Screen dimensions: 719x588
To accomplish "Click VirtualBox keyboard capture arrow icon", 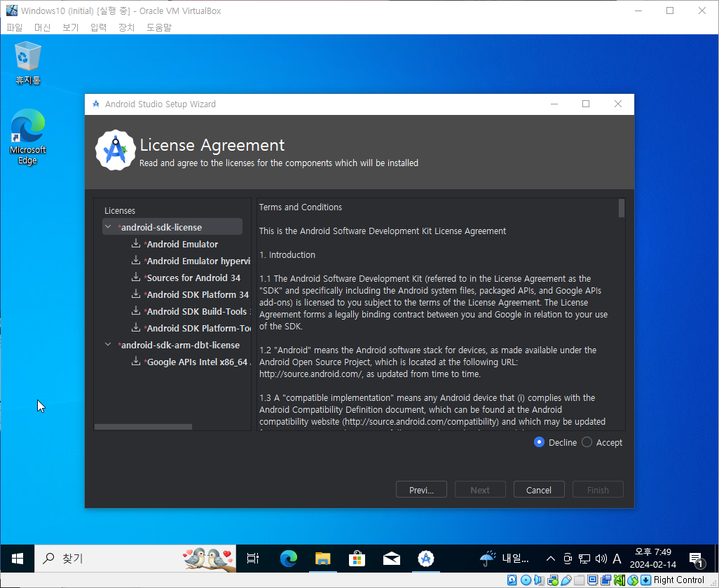I will (x=645, y=580).
